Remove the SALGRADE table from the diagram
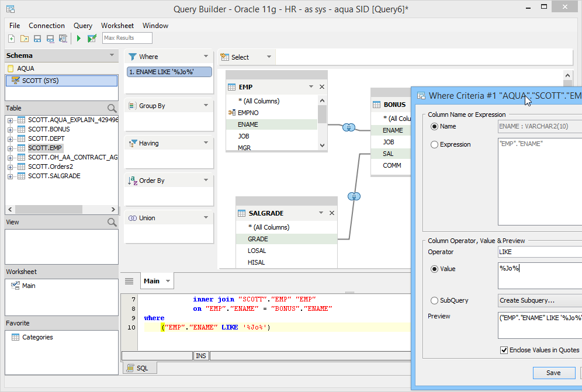The height and width of the screenshot is (392, 582). [x=332, y=213]
